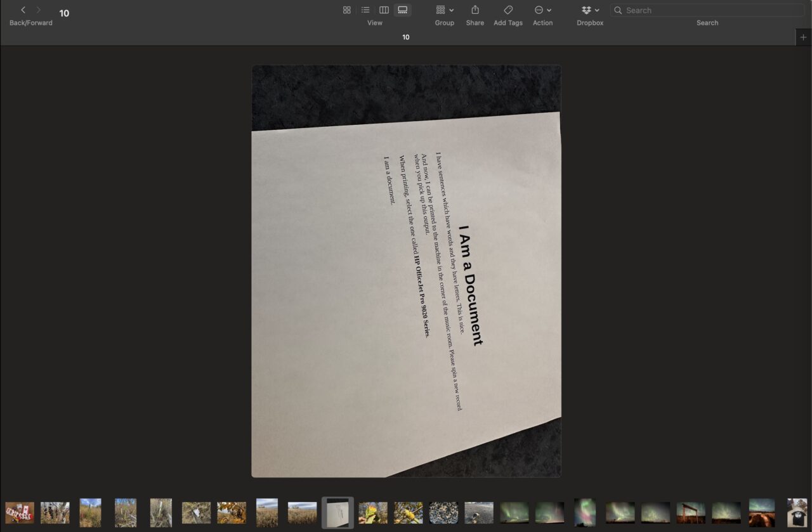Open the Action menu dropdown
Viewport: 812px width, 532px height.
542,10
